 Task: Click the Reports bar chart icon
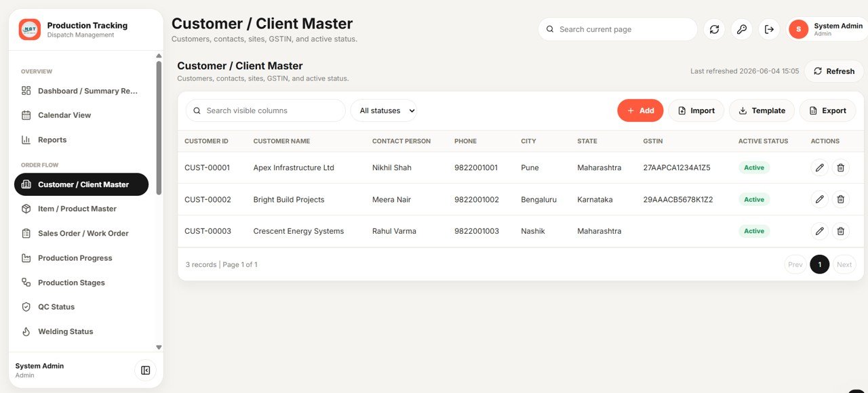pos(26,140)
